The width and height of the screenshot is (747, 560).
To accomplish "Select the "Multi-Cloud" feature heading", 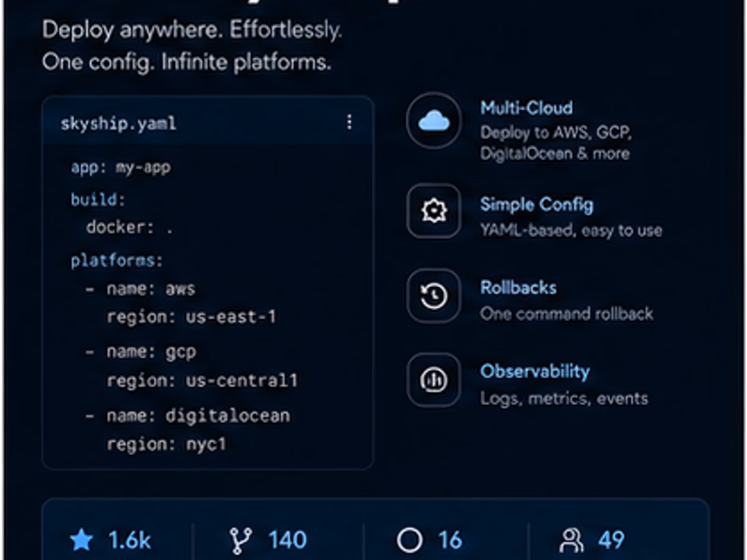I will point(527,108).
